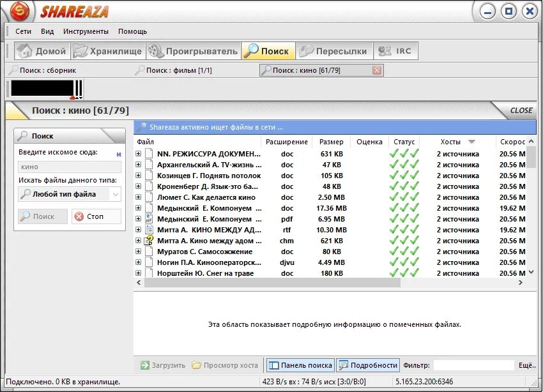Click the Стоп button
The height and width of the screenshot is (392, 543).
click(96, 216)
